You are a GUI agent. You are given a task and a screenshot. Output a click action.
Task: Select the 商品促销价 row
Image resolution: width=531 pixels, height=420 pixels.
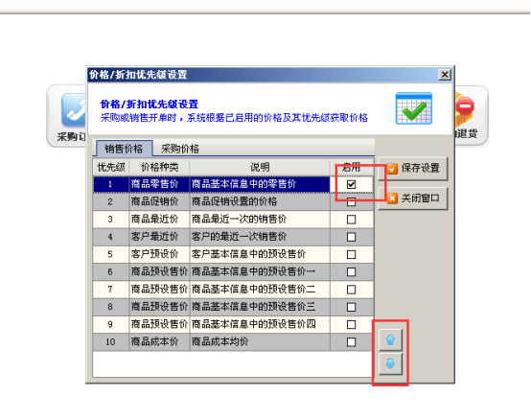click(x=233, y=202)
